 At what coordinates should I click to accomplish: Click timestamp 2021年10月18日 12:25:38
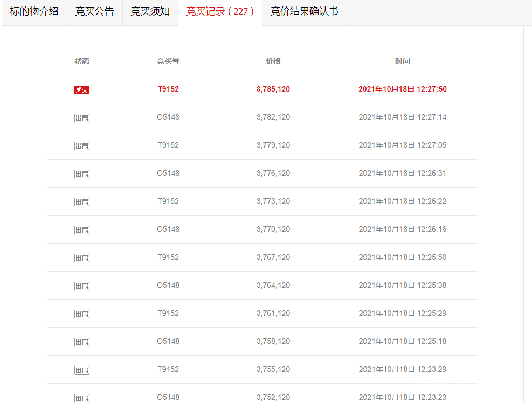[403, 285]
